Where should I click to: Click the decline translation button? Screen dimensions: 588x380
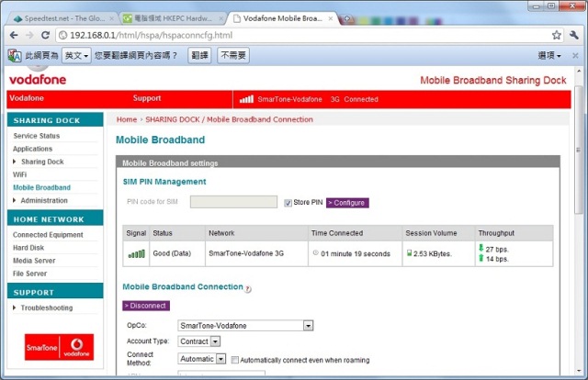233,55
